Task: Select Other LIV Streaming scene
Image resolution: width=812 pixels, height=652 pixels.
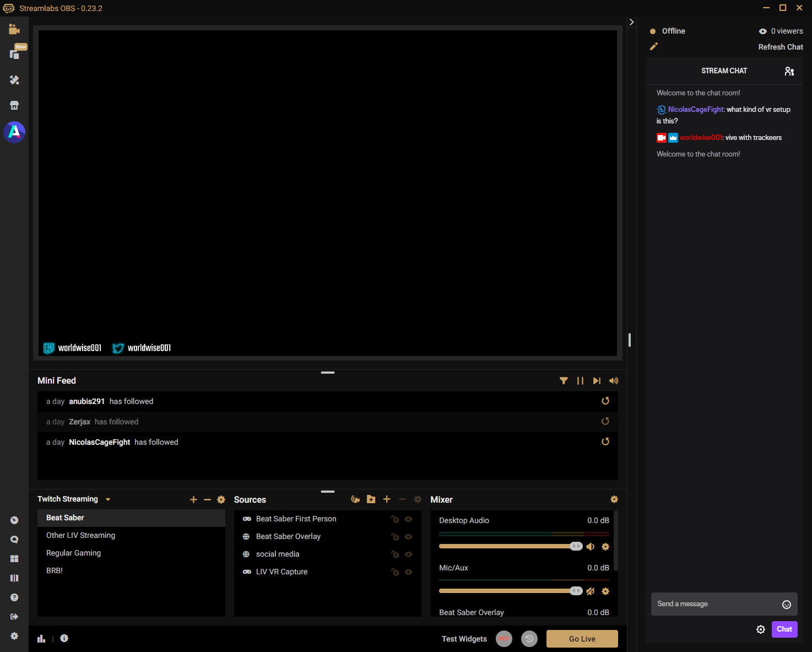Action: pyautogui.click(x=131, y=535)
